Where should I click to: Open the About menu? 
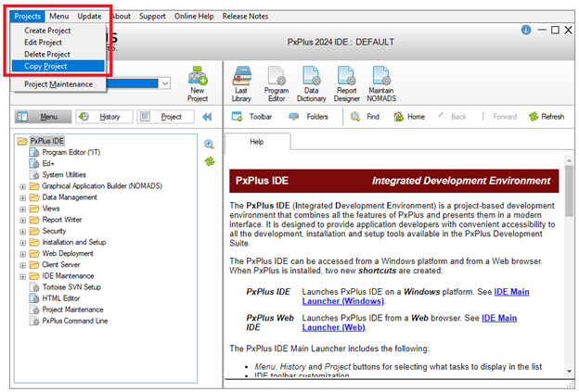pyautogui.click(x=121, y=17)
